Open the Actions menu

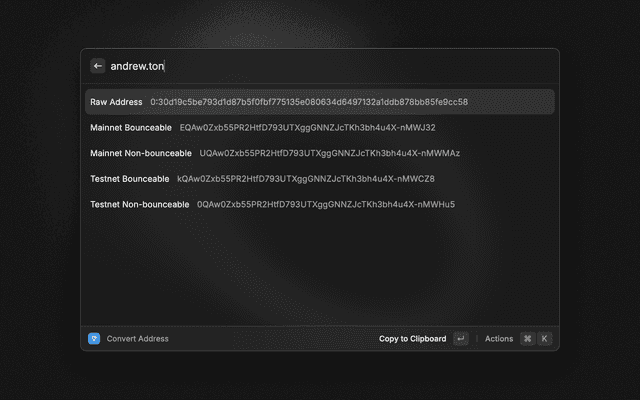pos(499,339)
